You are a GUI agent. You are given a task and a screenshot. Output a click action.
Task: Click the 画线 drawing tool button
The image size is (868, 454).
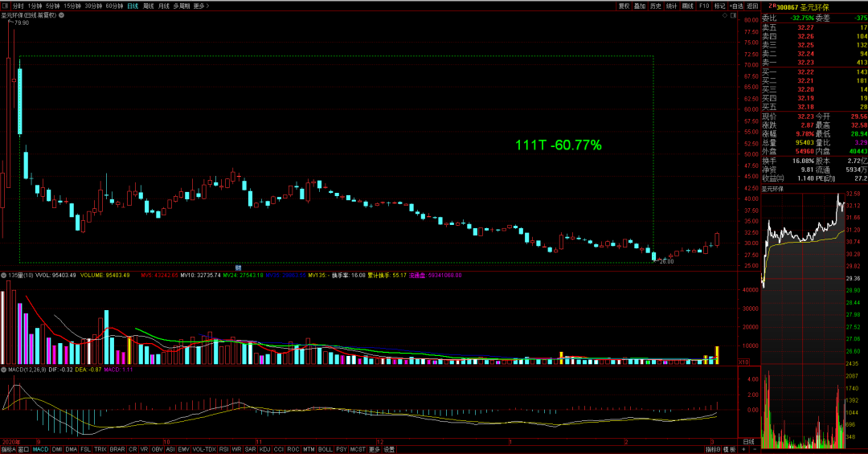click(687, 6)
